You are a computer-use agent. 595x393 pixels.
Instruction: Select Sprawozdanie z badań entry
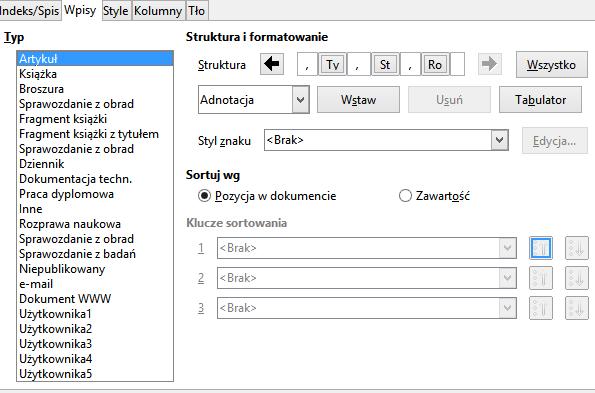pos(95,254)
